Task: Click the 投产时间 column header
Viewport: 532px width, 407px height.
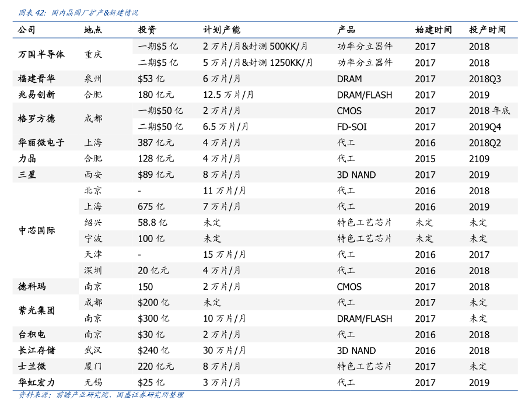Action: pyautogui.click(x=487, y=30)
